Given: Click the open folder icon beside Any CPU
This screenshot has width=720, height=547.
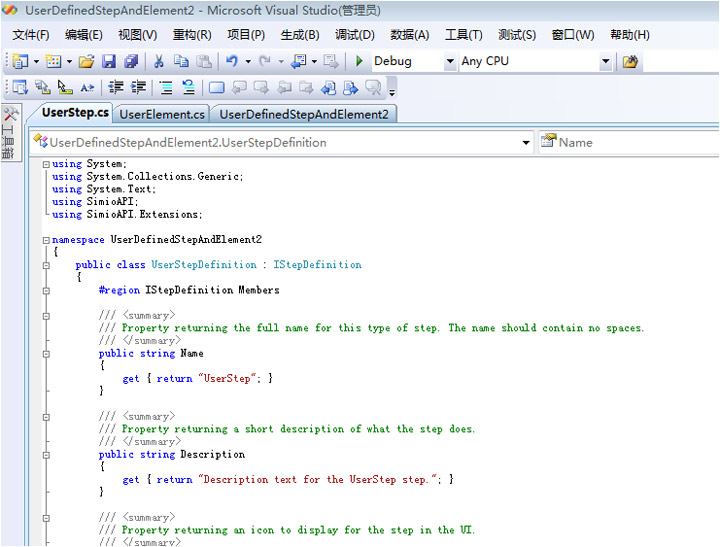Looking at the screenshot, I should click(x=630, y=62).
